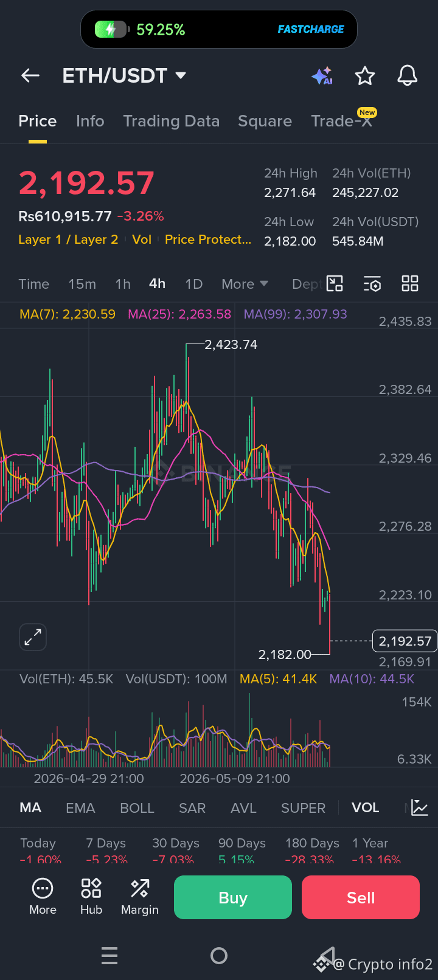Image resolution: width=438 pixels, height=980 pixels.
Task: Open the Layer 1 / Layer 2 tag
Action: tap(68, 240)
